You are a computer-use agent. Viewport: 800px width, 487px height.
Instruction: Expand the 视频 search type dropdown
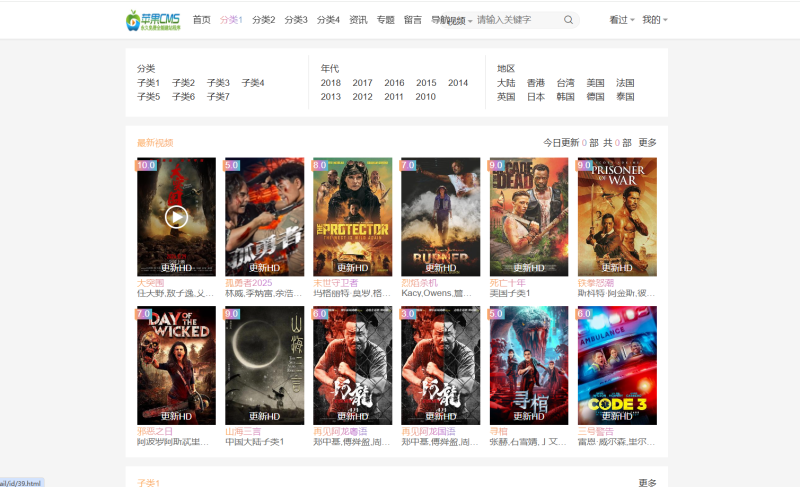pyautogui.click(x=459, y=21)
